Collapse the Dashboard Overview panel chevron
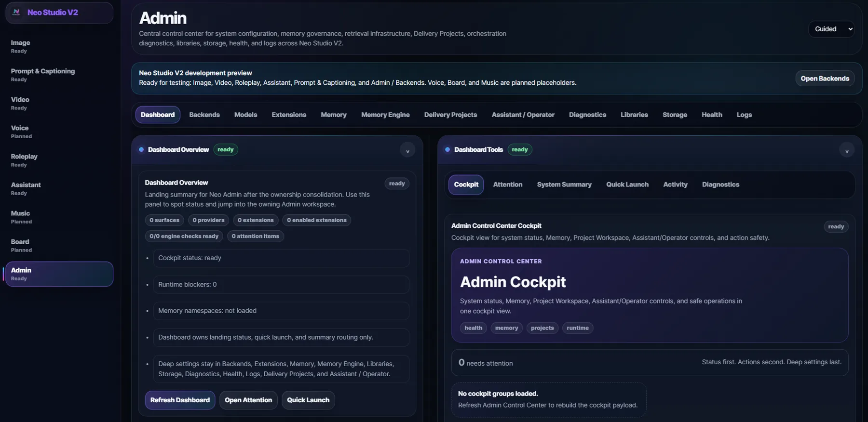The width and height of the screenshot is (868, 422). pyautogui.click(x=407, y=150)
